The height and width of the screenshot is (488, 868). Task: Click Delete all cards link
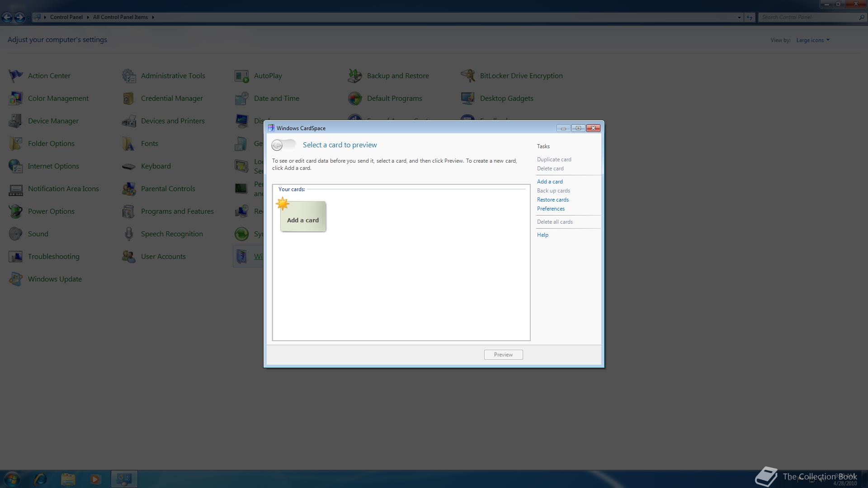[555, 222]
